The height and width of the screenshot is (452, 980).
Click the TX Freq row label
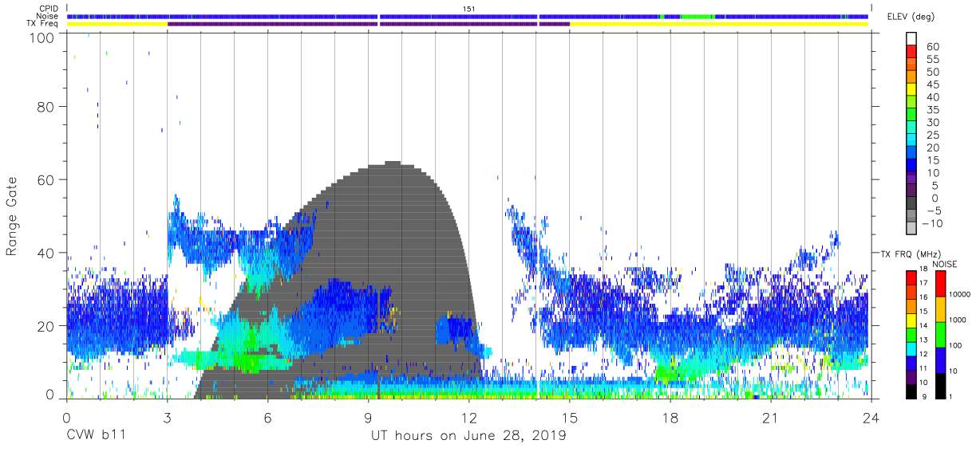42,24
